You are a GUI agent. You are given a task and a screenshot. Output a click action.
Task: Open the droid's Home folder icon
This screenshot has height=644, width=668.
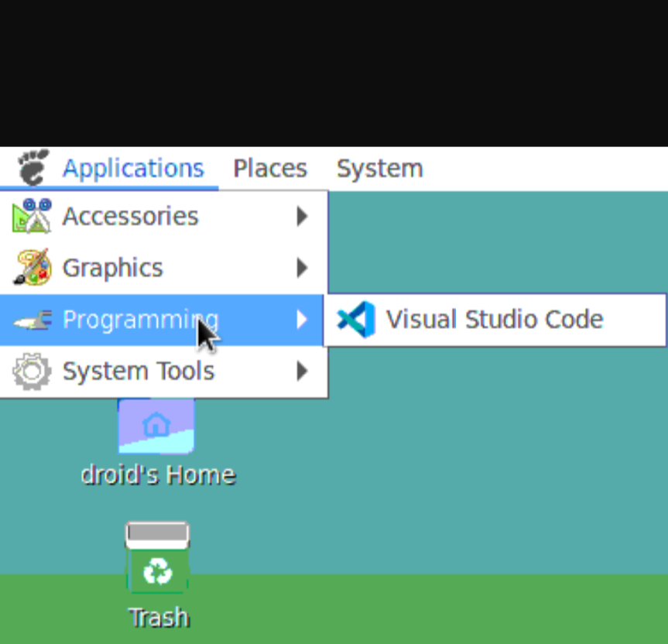coord(156,424)
